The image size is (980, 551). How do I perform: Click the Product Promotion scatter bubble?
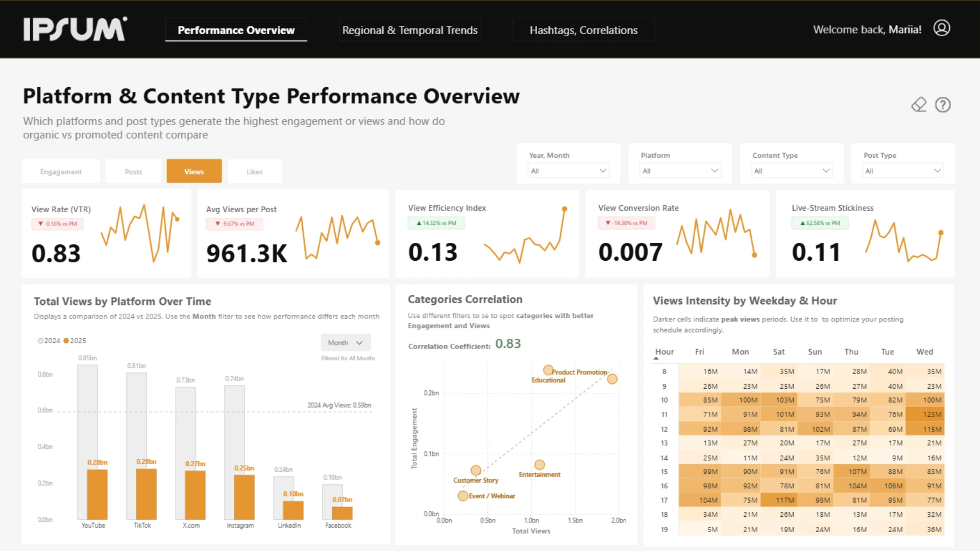click(x=612, y=379)
